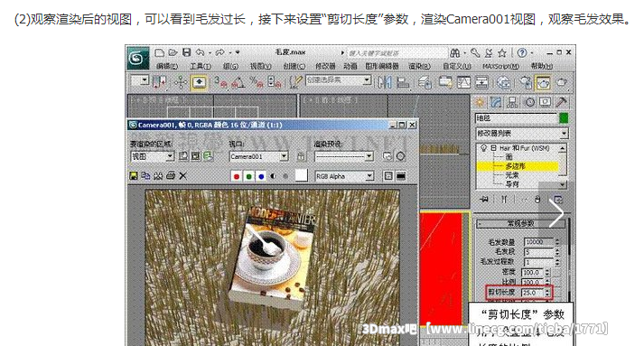Open the environment and effects icon in render window
The image size is (644, 346).
tap(400, 156)
